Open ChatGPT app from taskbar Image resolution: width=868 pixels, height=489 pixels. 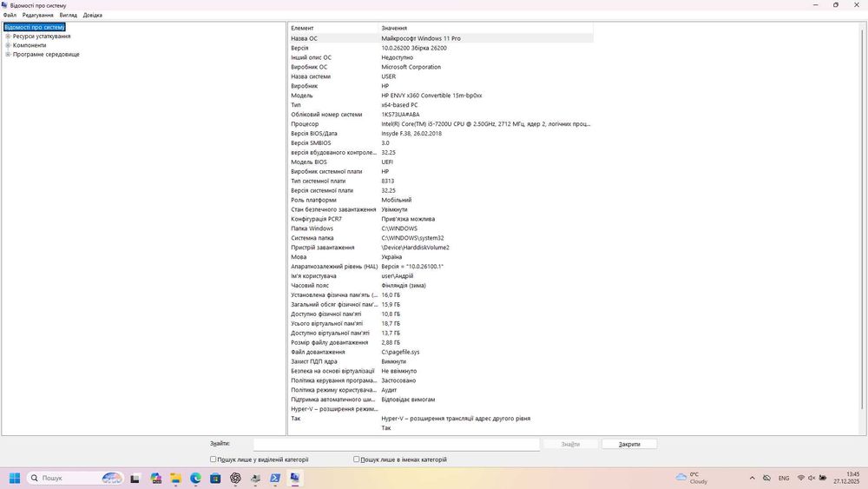point(235,478)
